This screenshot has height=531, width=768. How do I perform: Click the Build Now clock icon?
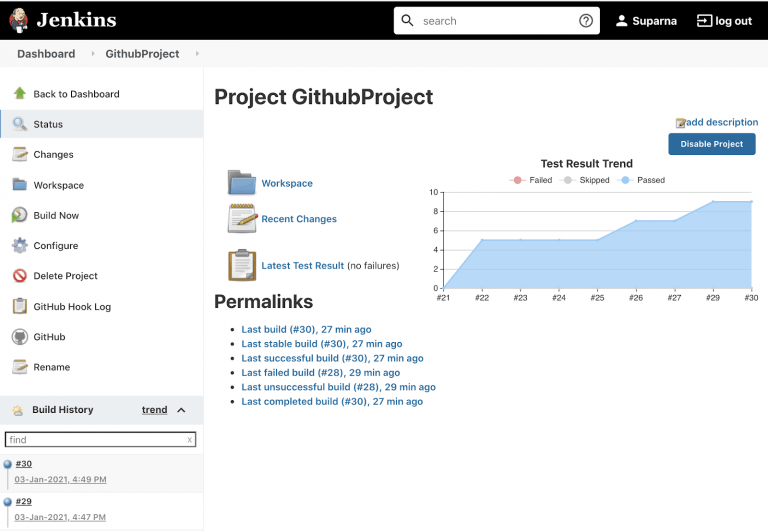[19, 215]
